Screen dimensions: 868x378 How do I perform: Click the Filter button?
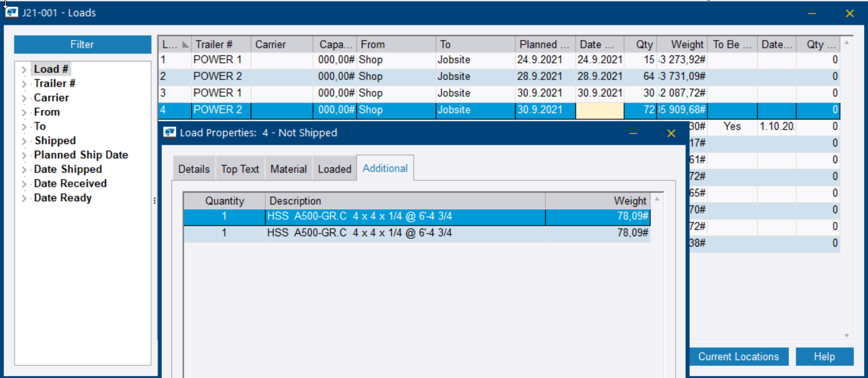pos(82,44)
